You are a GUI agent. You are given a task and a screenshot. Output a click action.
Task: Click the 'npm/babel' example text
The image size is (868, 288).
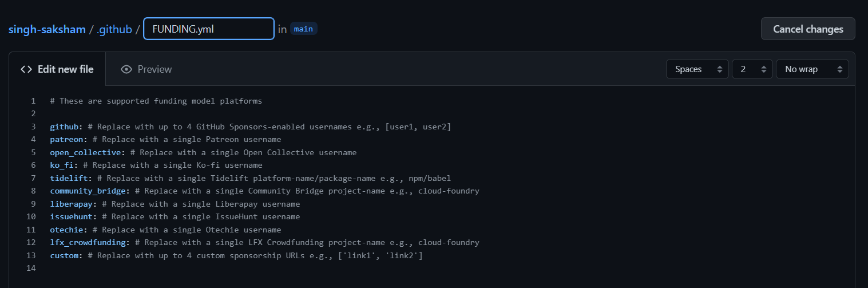click(430, 178)
